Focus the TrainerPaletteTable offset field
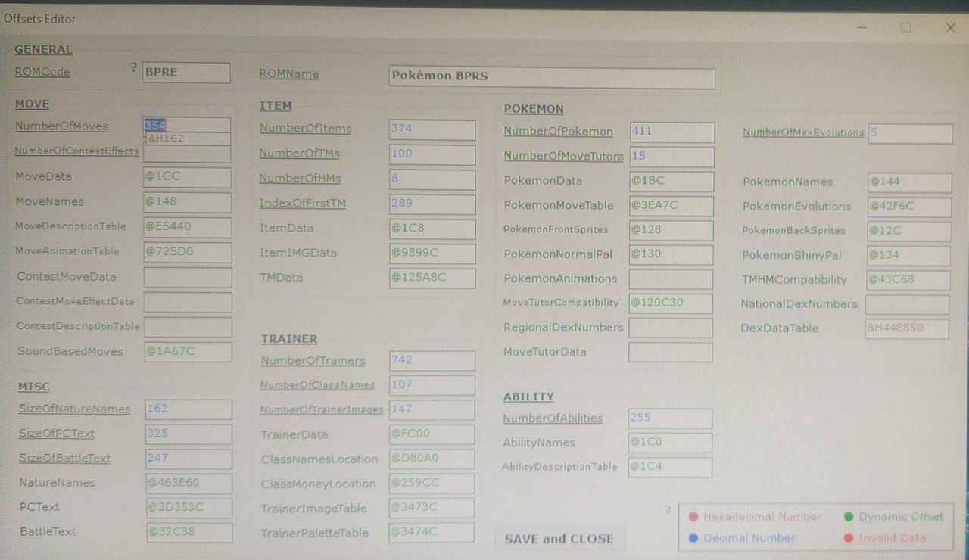This screenshot has width=969, height=560. (432, 532)
